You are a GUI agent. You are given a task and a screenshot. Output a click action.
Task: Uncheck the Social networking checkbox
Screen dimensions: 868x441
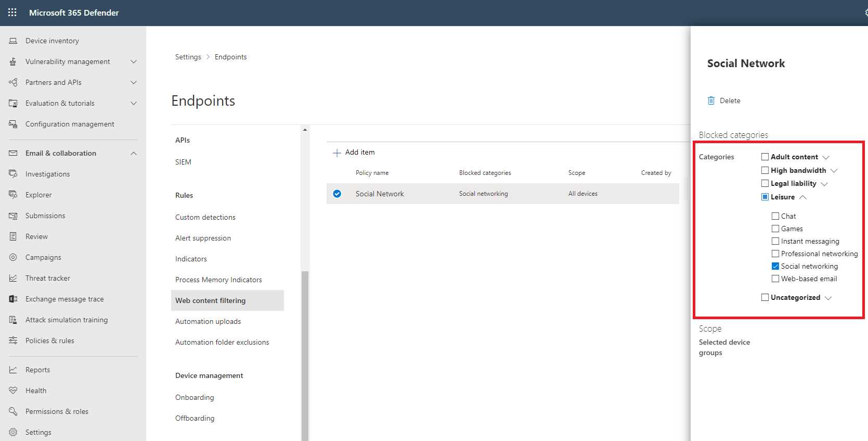[x=775, y=266]
